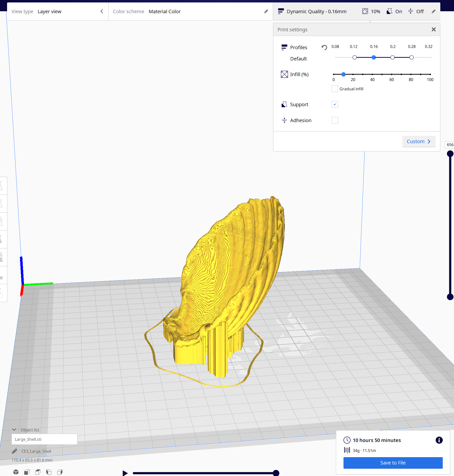Select the 0.28 profile point on the slider
The width and height of the screenshot is (454, 476).
(411, 58)
